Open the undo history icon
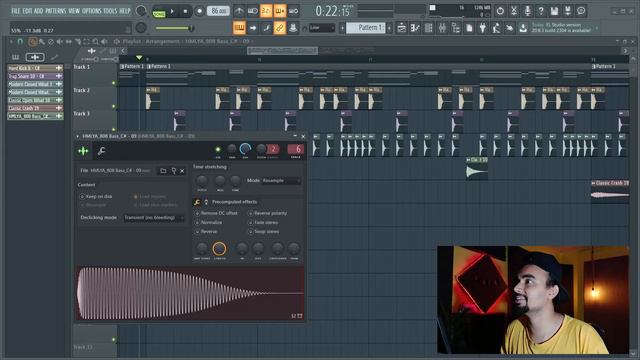 [x=500, y=11]
